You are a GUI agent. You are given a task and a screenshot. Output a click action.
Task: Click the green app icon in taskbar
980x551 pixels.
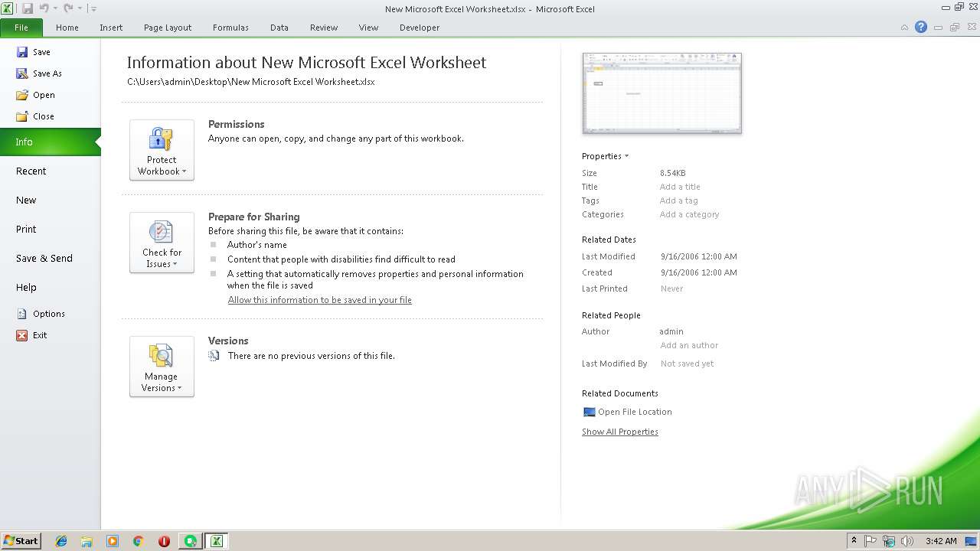click(x=190, y=541)
